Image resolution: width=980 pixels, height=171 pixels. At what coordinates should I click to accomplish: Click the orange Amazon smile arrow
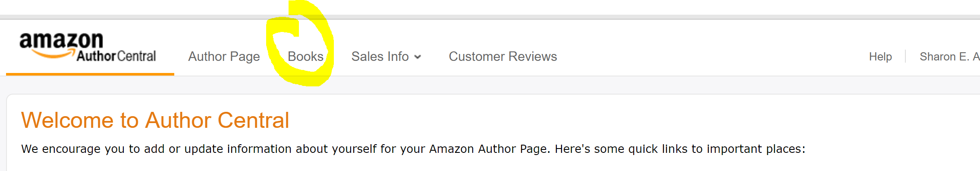pyautogui.click(x=53, y=54)
